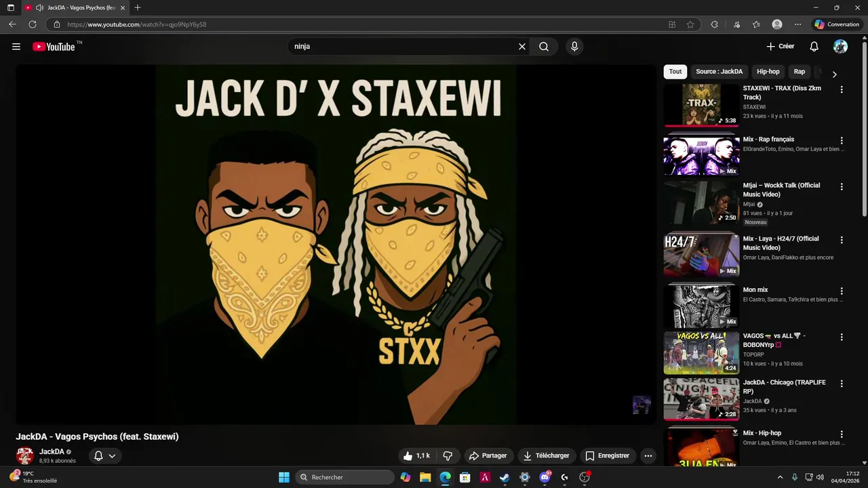Viewport: 868px width, 488px height.
Task: Open the JackDA channel name link
Action: coord(52,451)
